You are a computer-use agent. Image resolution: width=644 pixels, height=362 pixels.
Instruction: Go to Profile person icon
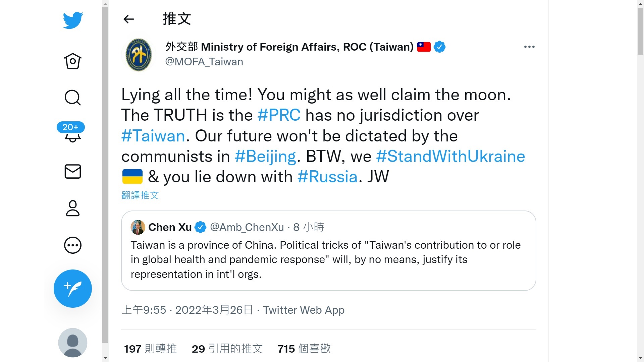coord(72,208)
